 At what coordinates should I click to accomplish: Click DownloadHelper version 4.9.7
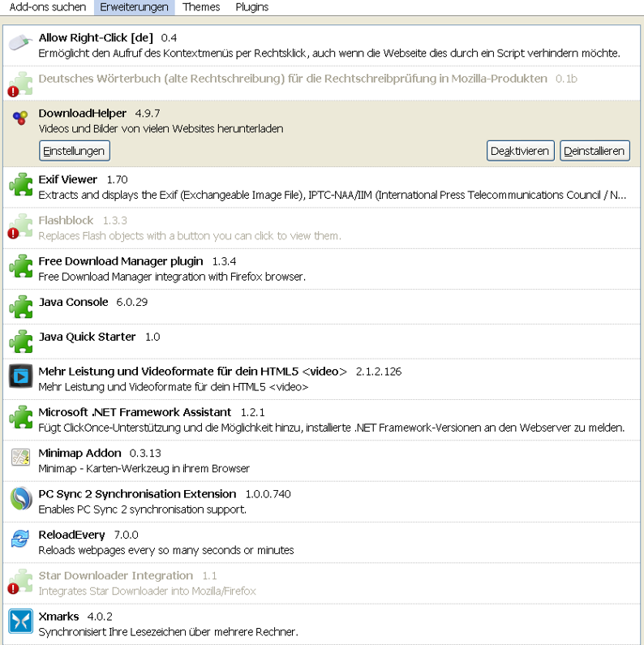coord(148,114)
